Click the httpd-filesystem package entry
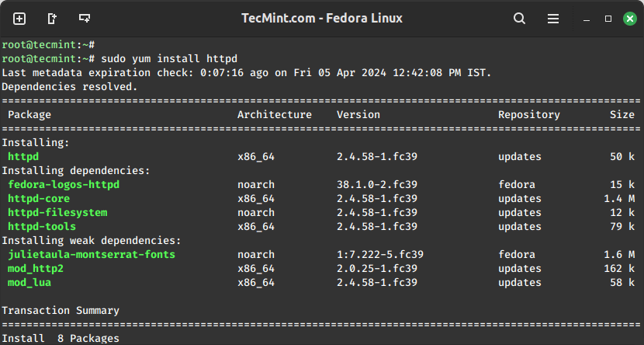 pos(57,213)
